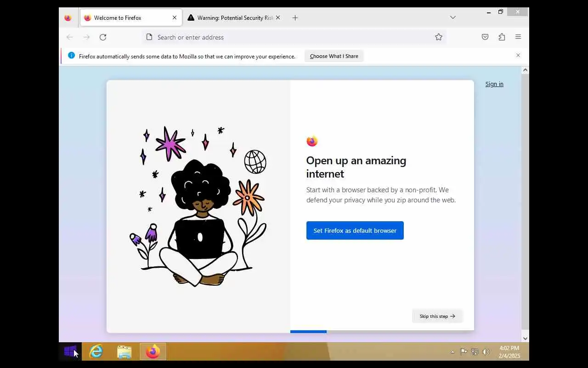The width and height of the screenshot is (588, 368).
Task: Open the Save to Pocket icon
Action: (x=485, y=37)
